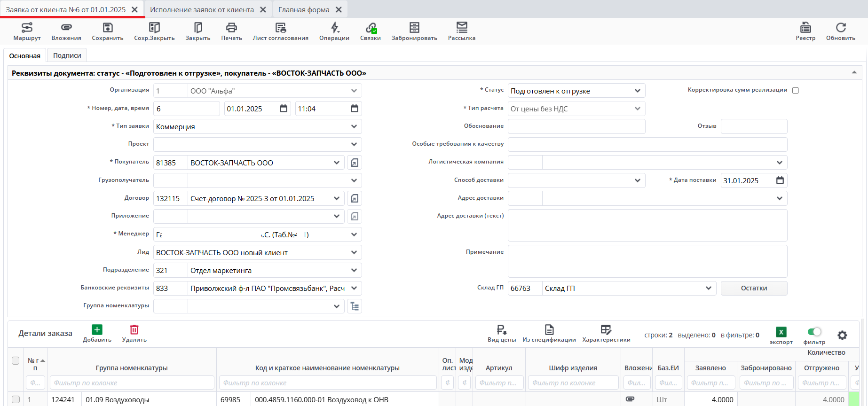Open the Маршрут route tool
Screen dimensions: 868x406
pyautogui.click(x=27, y=31)
